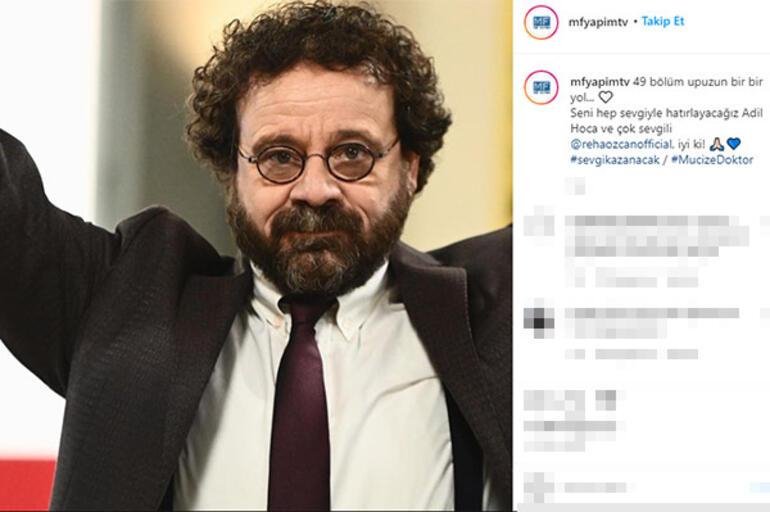Follow the account via Takip Et
The width and height of the screenshot is (770, 512).
pos(662,22)
